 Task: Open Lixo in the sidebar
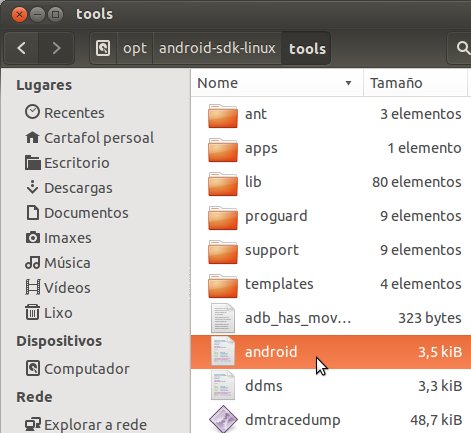click(x=58, y=313)
